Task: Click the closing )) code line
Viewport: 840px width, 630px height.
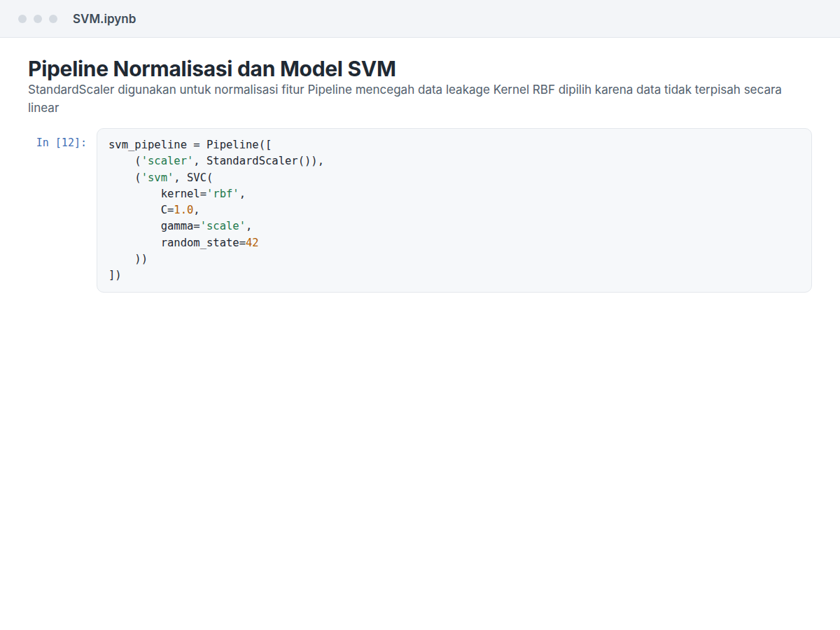Action: click(x=141, y=259)
